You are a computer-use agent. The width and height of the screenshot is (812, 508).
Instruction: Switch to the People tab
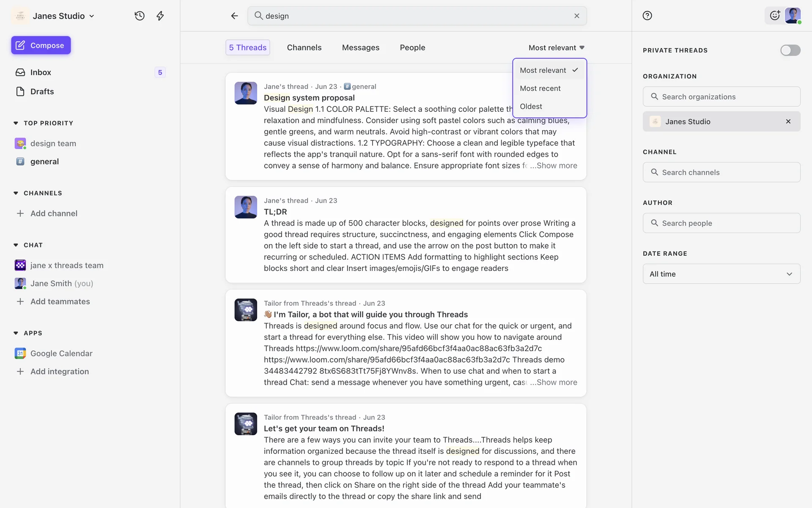coord(412,47)
